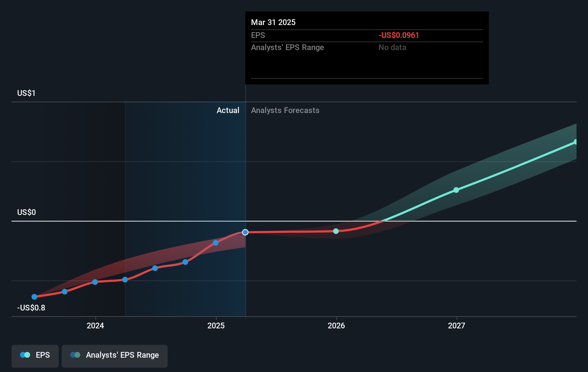Viewport: 588px width, 372px height.
Task: Click the 'Analysts Forecasts' section label
Action: 285,111
